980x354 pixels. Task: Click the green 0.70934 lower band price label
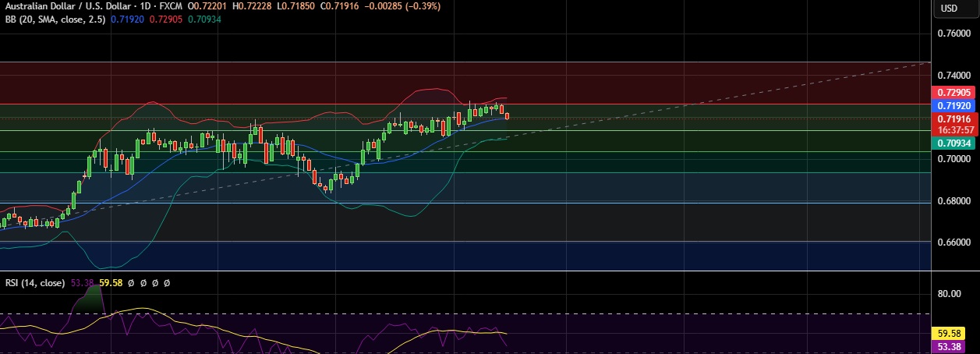click(x=953, y=143)
